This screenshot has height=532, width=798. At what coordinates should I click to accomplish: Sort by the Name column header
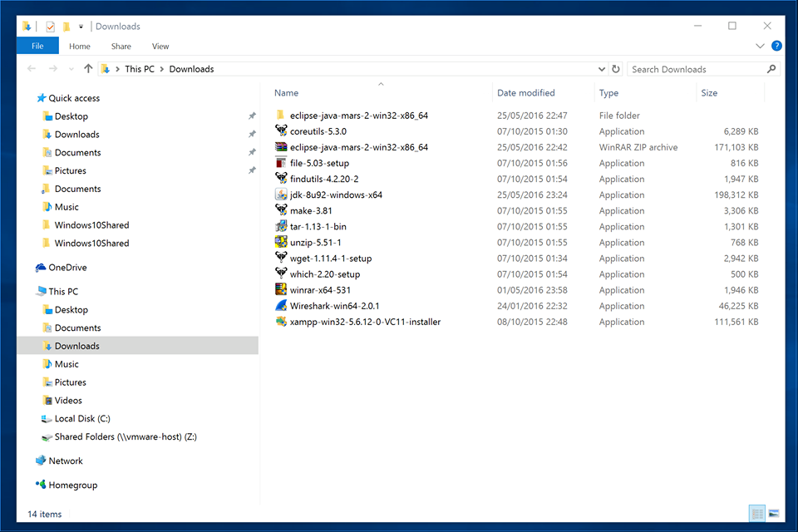click(287, 93)
